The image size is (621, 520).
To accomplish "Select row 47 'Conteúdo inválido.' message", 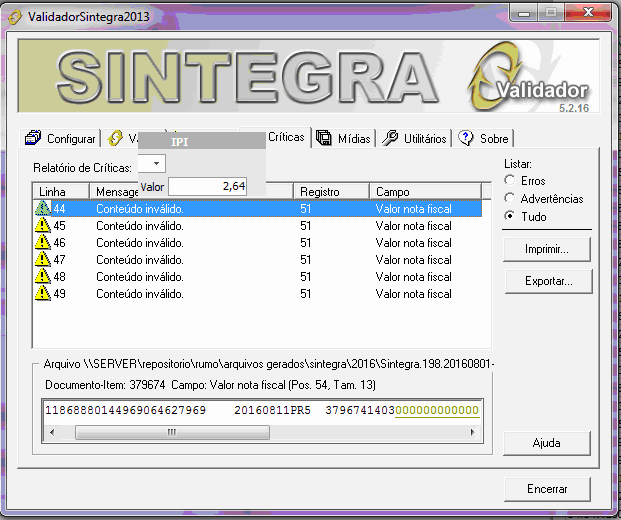I will click(x=140, y=260).
